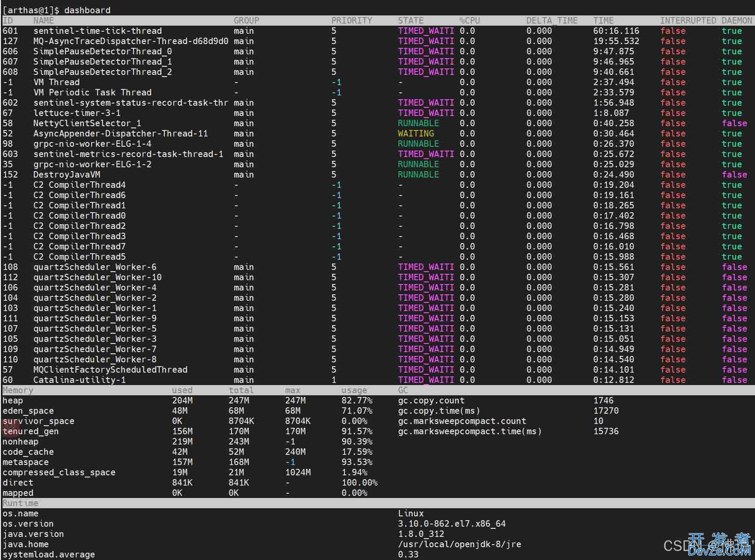Select the 'VM Thread' row name
The width and height of the screenshot is (755, 560).
point(56,82)
